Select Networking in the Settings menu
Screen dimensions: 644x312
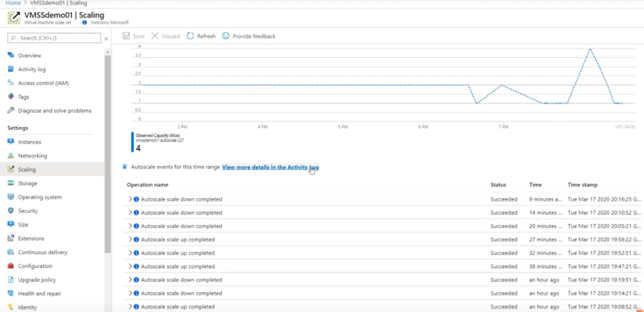pyautogui.click(x=33, y=155)
